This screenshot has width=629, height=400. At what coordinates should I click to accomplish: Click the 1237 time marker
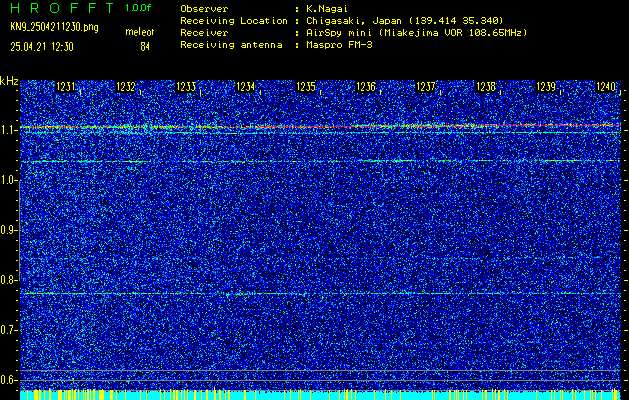point(426,87)
